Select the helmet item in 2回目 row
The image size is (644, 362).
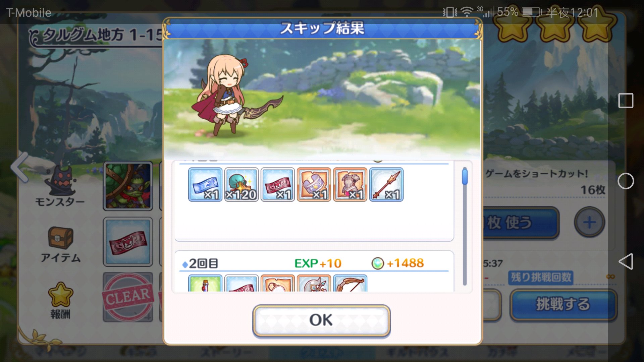pyautogui.click(x=314, y=283)
